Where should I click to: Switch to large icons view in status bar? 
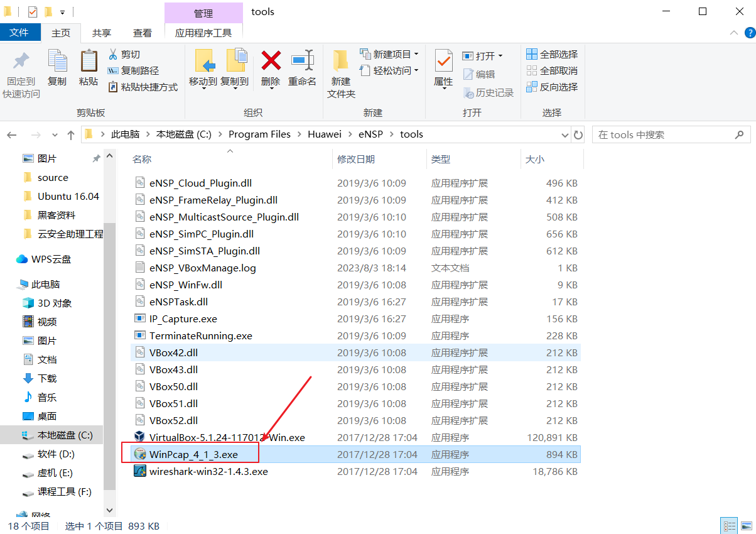[745, 526]
